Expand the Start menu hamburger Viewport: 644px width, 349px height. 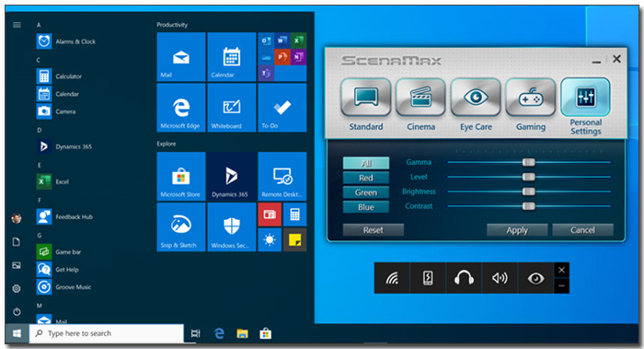[x=17, y=25]
